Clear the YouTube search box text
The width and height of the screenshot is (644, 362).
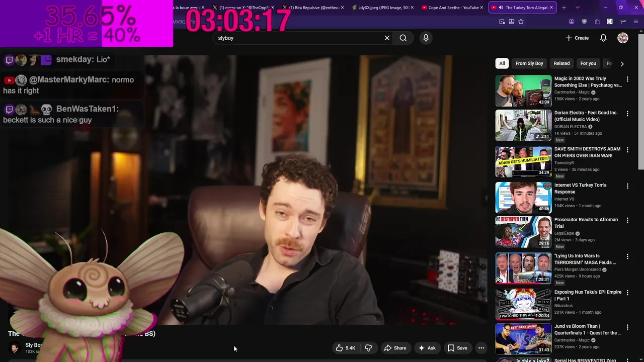[387, 38]
